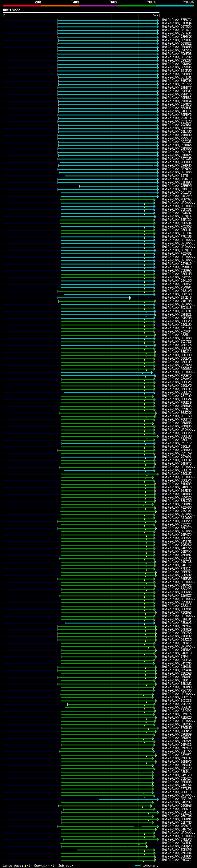197x868 pixels.
Task: Open hit UniRef100_A0S5U7
Action: pos(177,843)
